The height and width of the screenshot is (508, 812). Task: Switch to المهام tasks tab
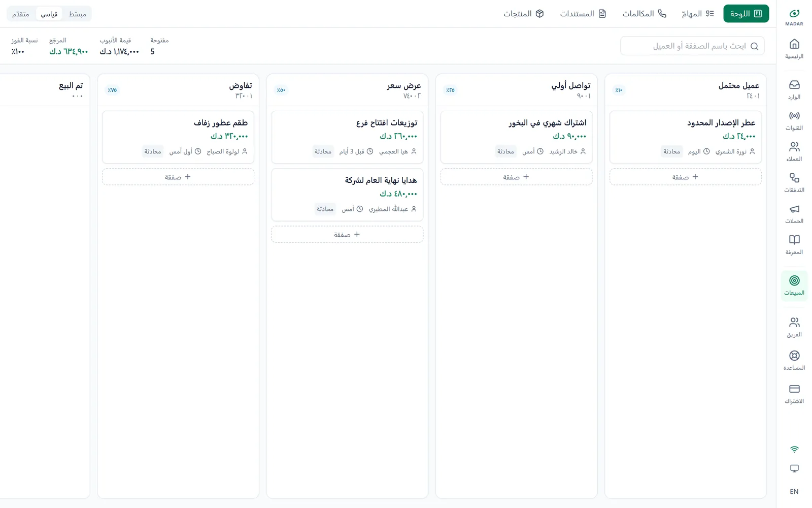point(698,14)
